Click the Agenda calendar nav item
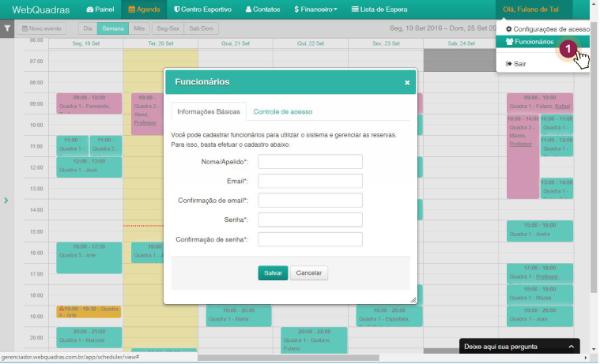This screenshot has height=364, width=600. pos(144,9)
